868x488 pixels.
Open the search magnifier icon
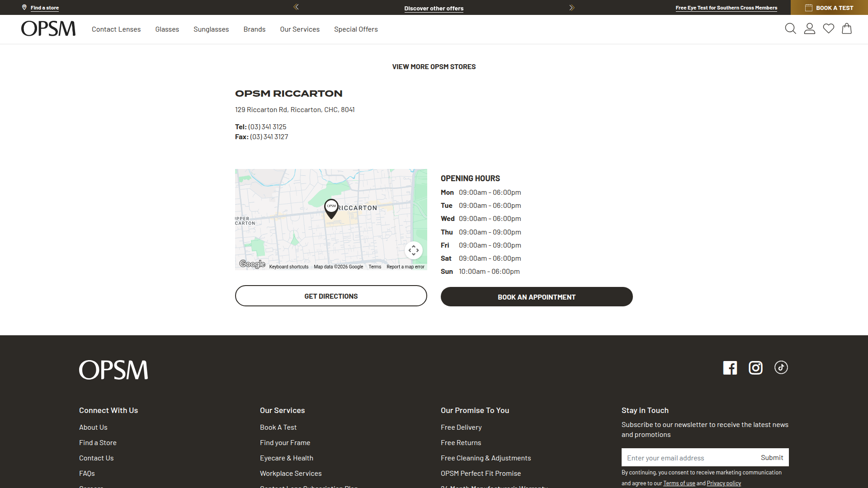pos(790,29)
